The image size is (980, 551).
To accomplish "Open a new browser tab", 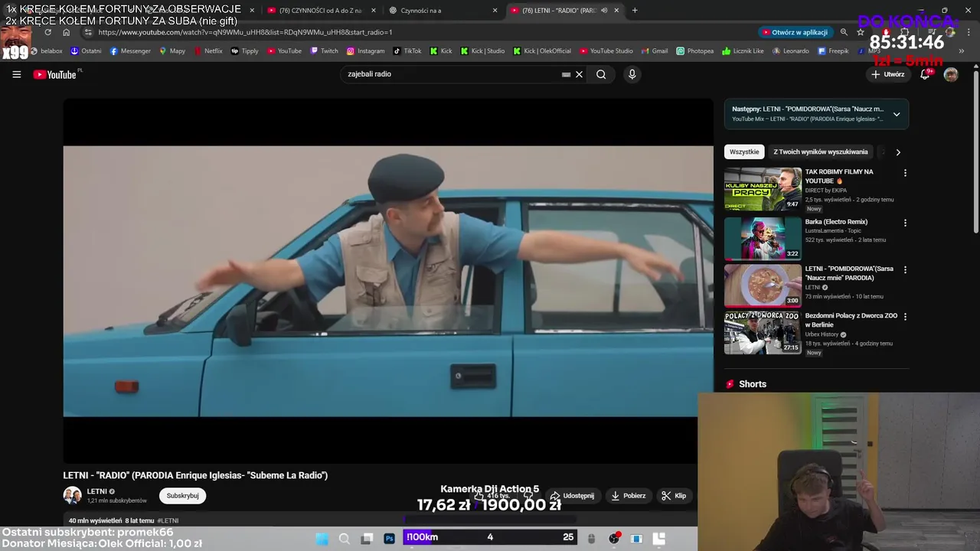I will (x=635, y=11).
